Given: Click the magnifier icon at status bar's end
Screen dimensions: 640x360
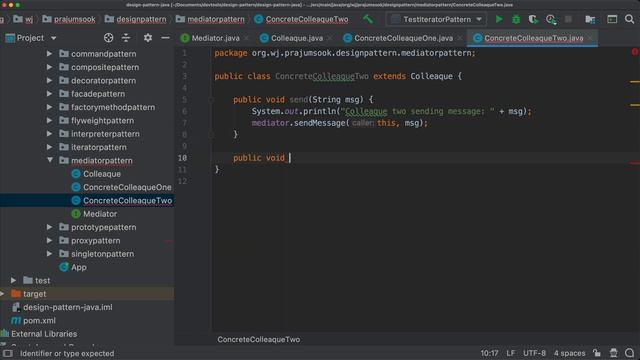Looking at the screenshot, I should click(629, 353).
